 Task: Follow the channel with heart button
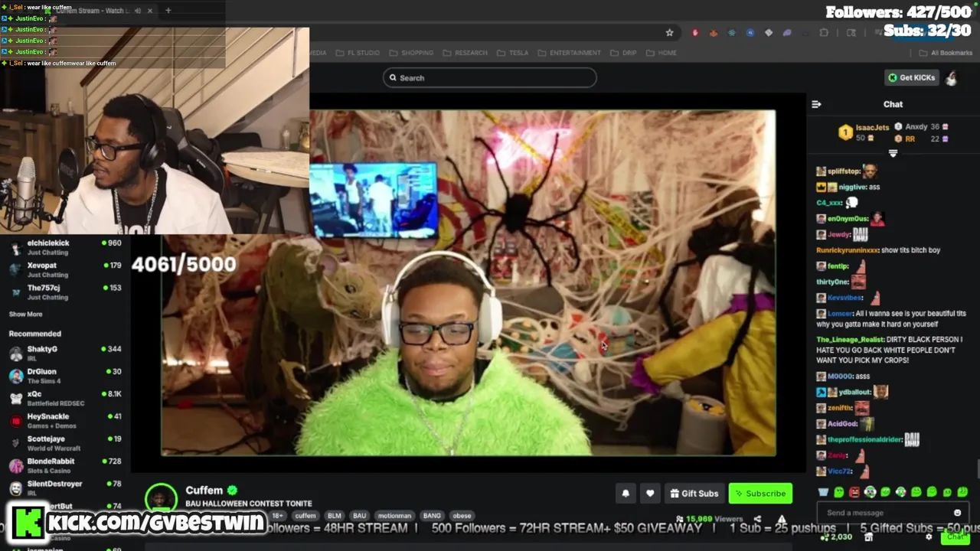point(650,494)
